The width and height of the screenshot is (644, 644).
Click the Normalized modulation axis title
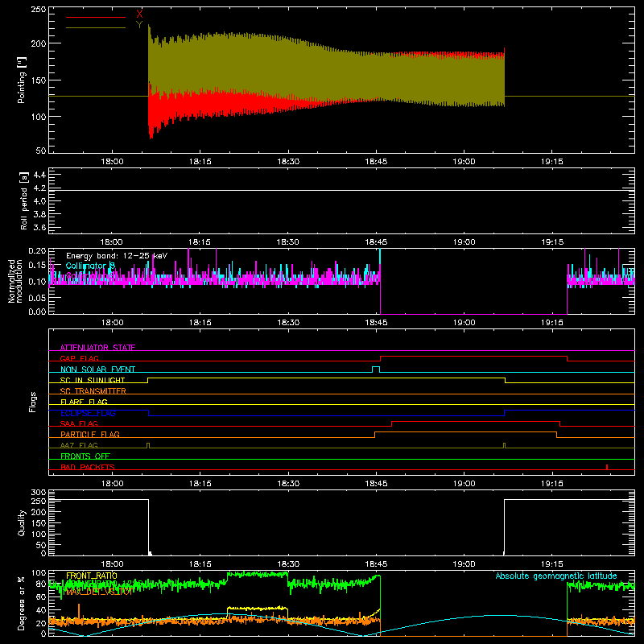tap(15, 281)
